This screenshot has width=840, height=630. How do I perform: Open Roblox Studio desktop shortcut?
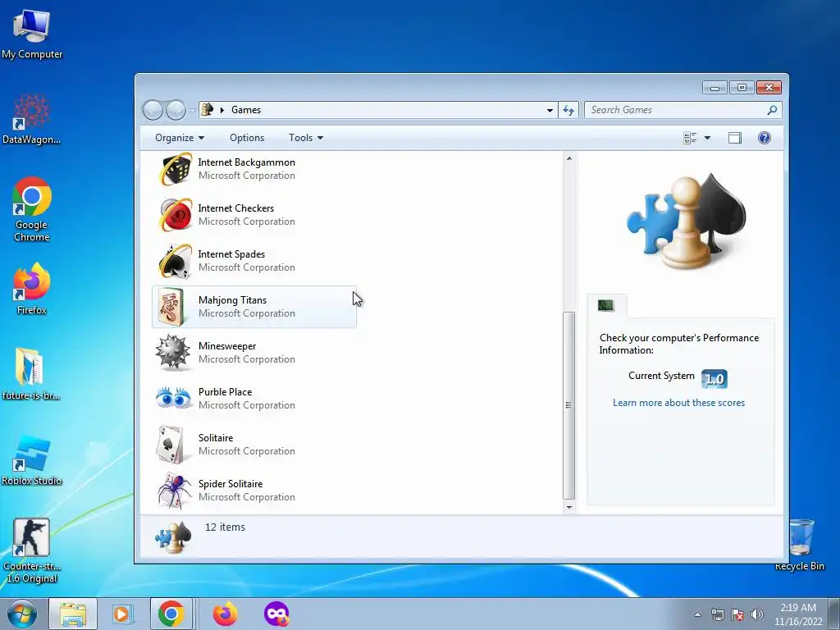(x=32, y=459)
